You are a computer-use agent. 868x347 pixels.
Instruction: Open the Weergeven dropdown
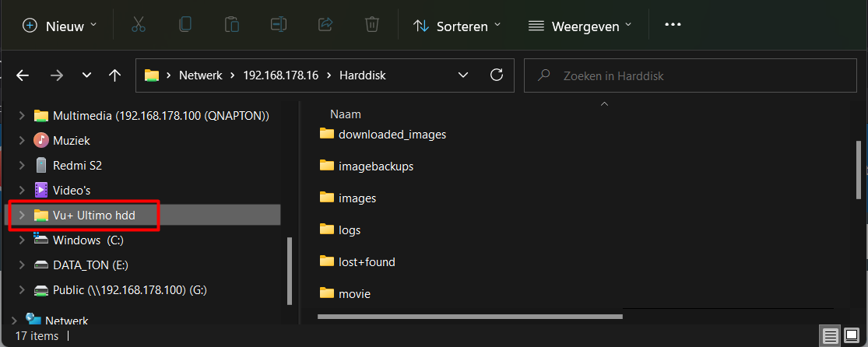580,26
